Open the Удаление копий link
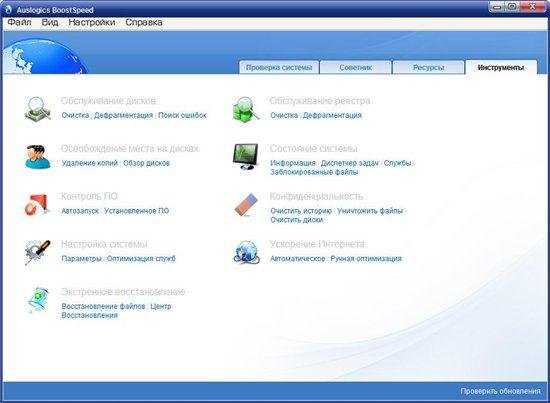 coord(90,163)
